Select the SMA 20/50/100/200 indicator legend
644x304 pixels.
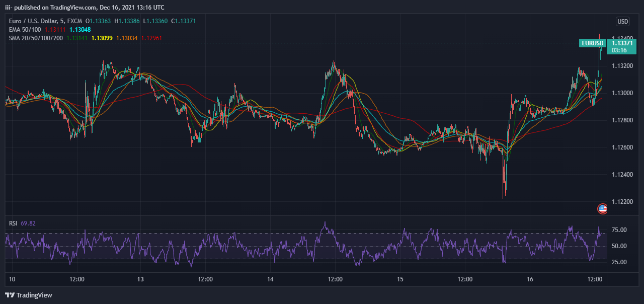(x=36, y=38)
